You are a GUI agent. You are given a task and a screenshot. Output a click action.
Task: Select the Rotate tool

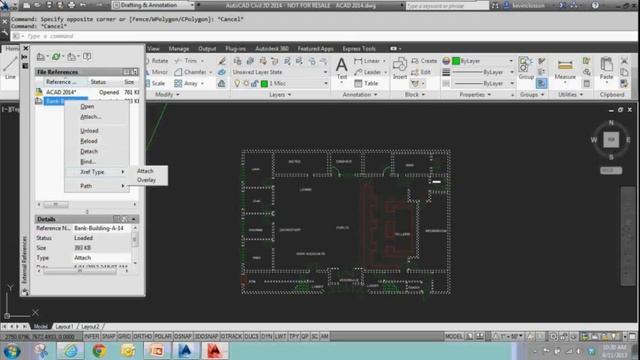pos(156,61)
